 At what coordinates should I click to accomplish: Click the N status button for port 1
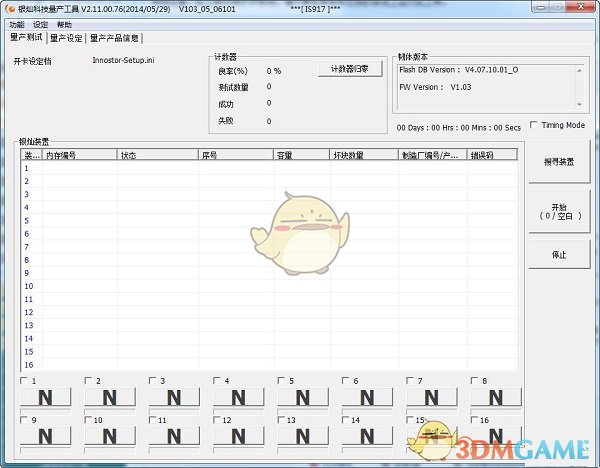coord(46,397)
